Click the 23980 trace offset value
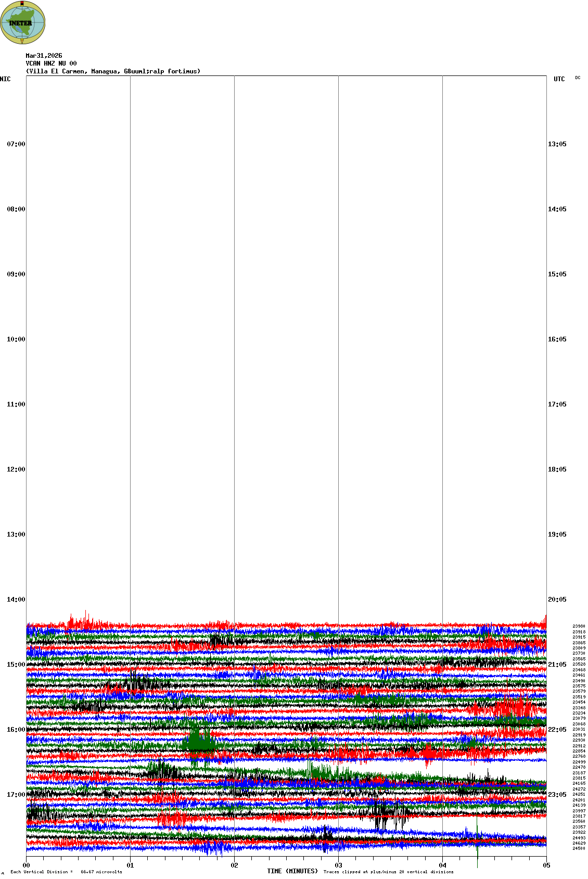The image size is (588, 879). (x=579, y=627)
